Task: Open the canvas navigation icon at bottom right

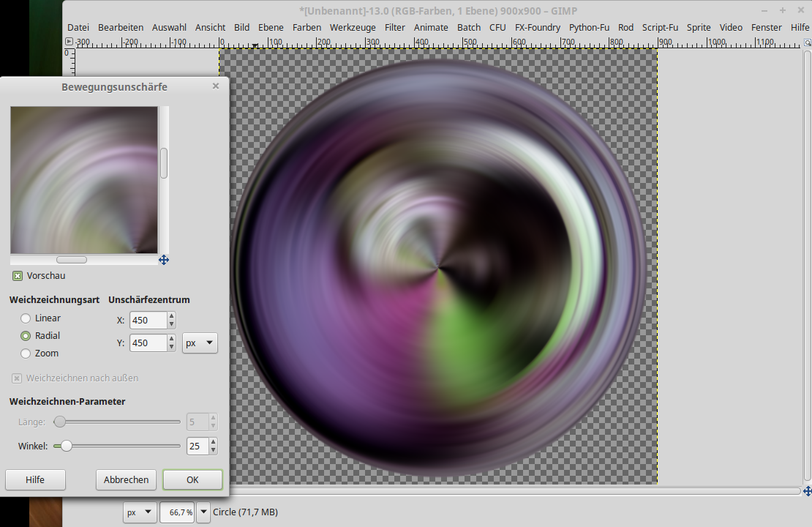Action: point(808,490)
